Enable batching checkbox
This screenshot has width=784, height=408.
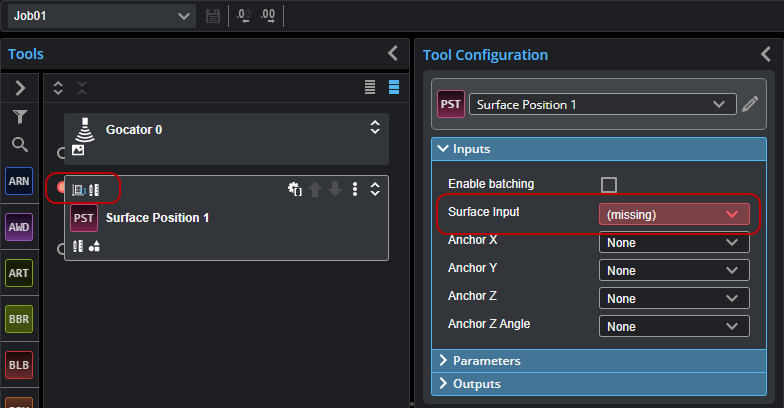(608, 184)
